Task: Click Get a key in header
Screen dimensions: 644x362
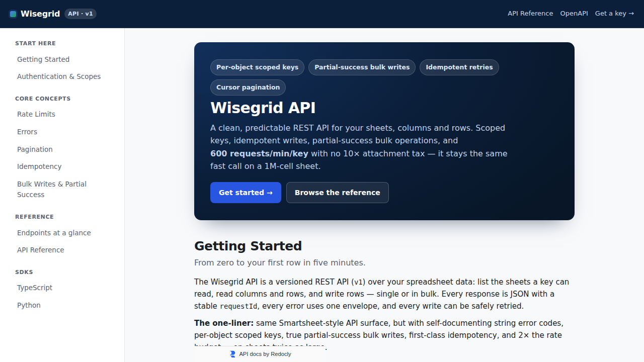Action: (x=614, y=14)
